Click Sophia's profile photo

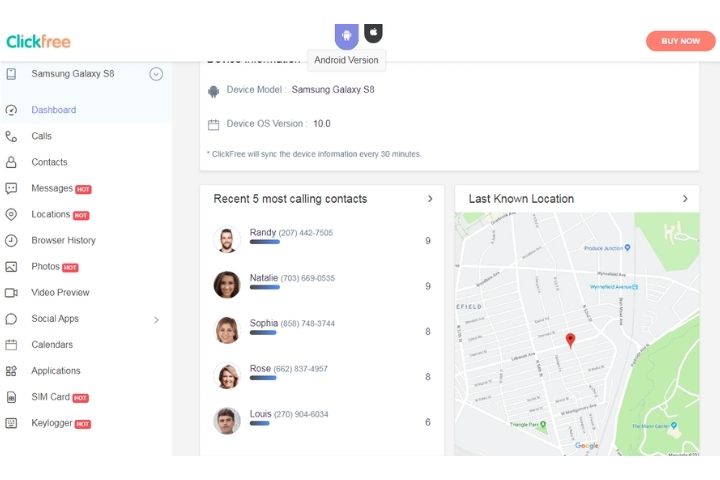tap(227, 330)
